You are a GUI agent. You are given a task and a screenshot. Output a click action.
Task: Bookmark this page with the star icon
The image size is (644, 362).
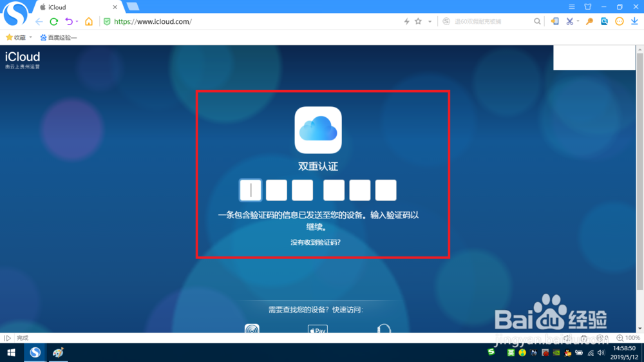(x=418, y=21)
